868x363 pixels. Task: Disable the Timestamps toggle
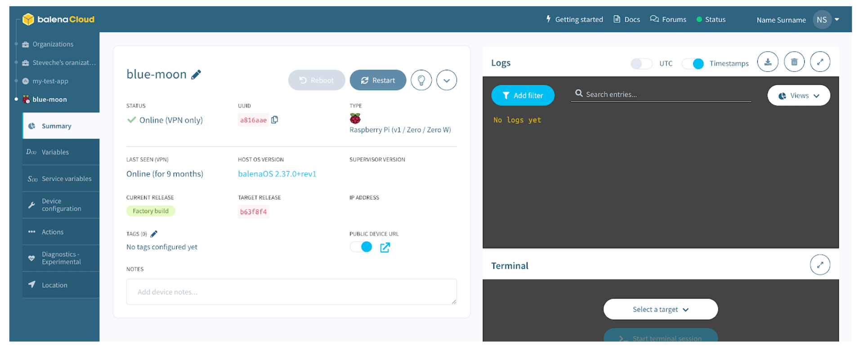(x=693, y=64)
